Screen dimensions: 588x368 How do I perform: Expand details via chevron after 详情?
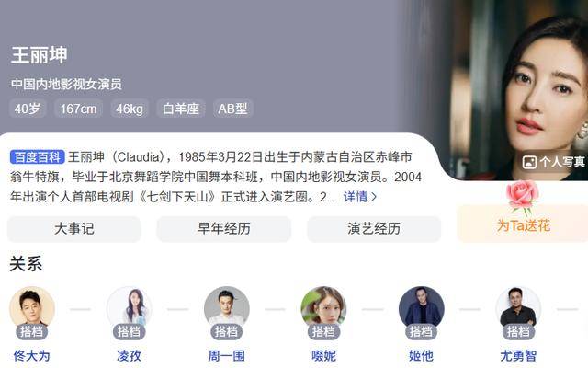(374, 197)
